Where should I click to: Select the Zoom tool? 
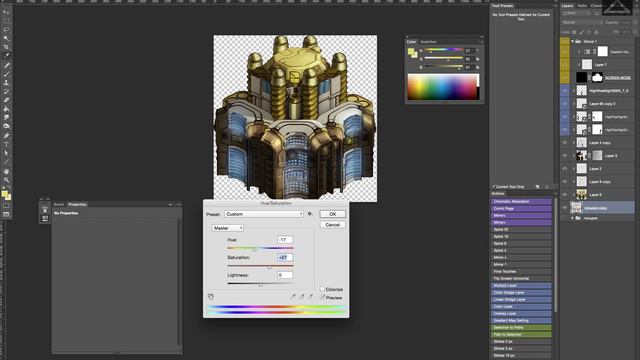point(6,180)
